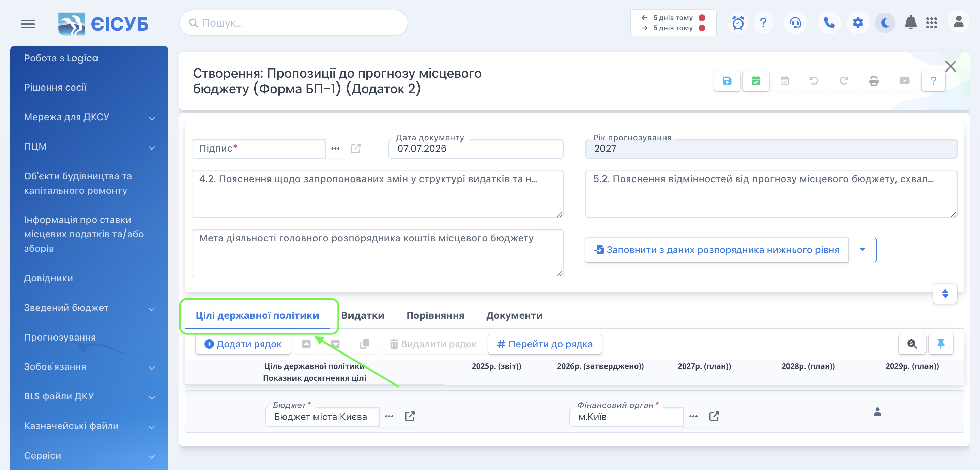Click the question mark help icon in top bar

(763, 23)
